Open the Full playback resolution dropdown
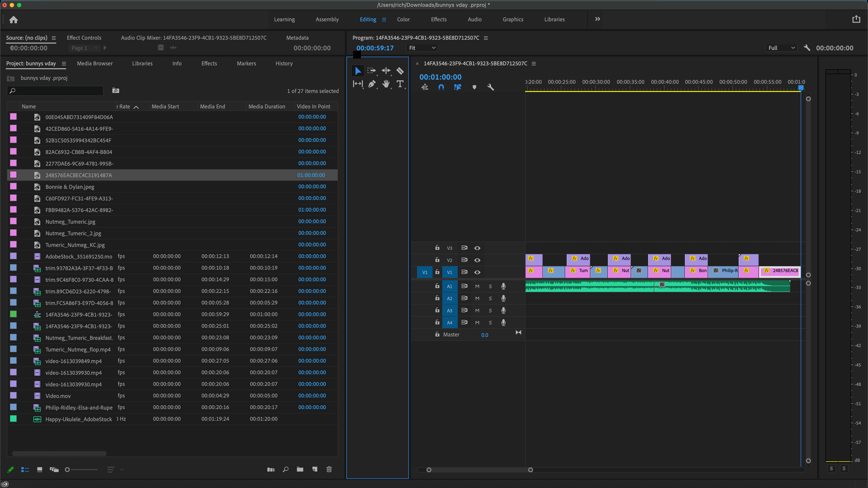 [781, 47]
